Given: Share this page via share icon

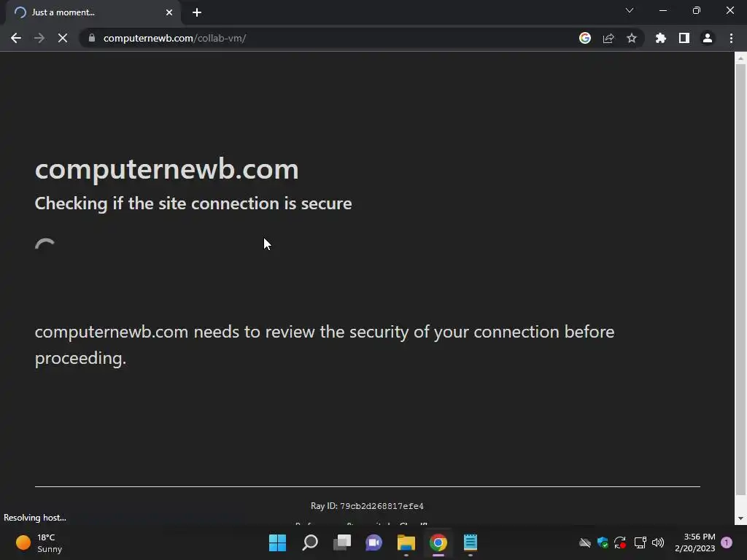Looking at the screenshot, I should point(608,38).
